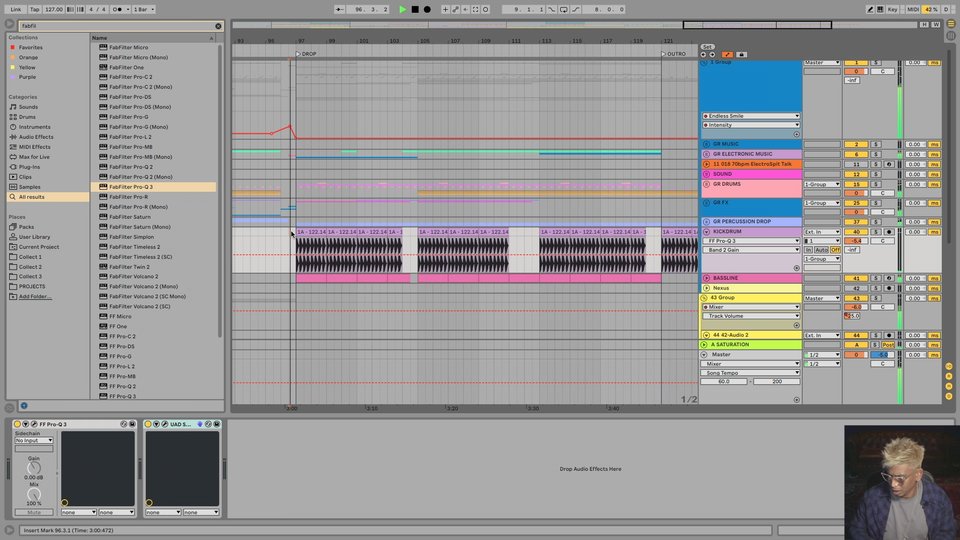Start playback with the green Play button
960x540 pixels.
click(402, 9)
